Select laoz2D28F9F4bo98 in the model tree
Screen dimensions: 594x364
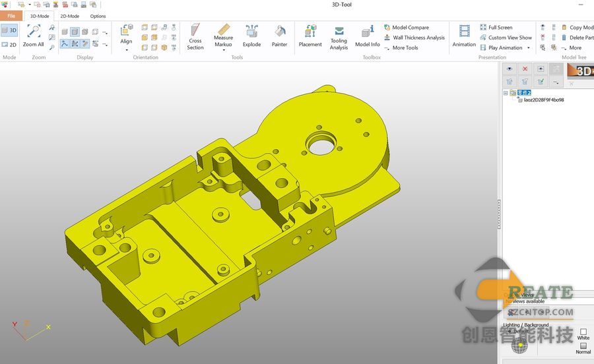(x=544, y=100)
